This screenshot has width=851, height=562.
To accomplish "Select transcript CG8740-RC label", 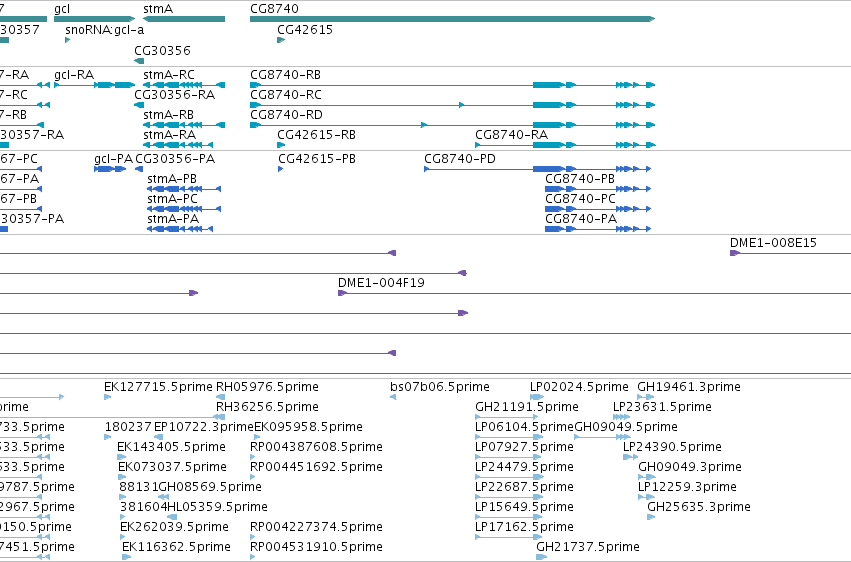I will [286, 94].
